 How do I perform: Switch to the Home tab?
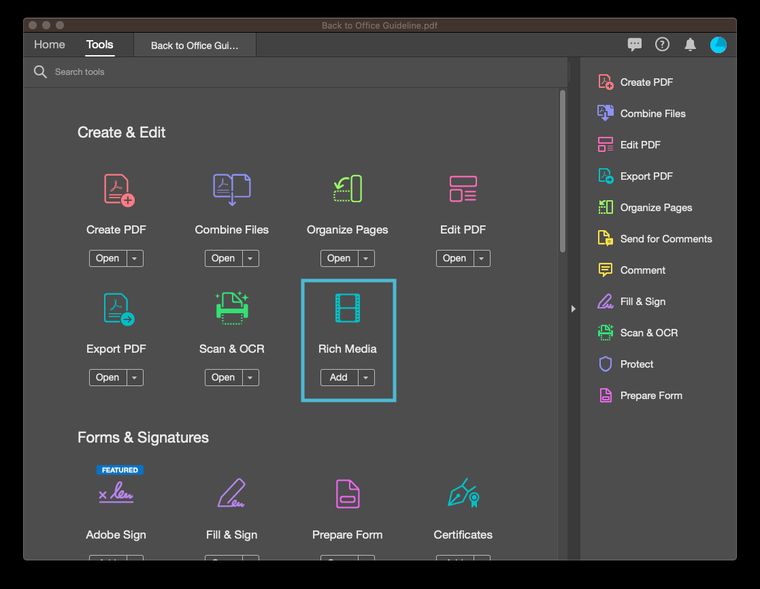point(49,45)
